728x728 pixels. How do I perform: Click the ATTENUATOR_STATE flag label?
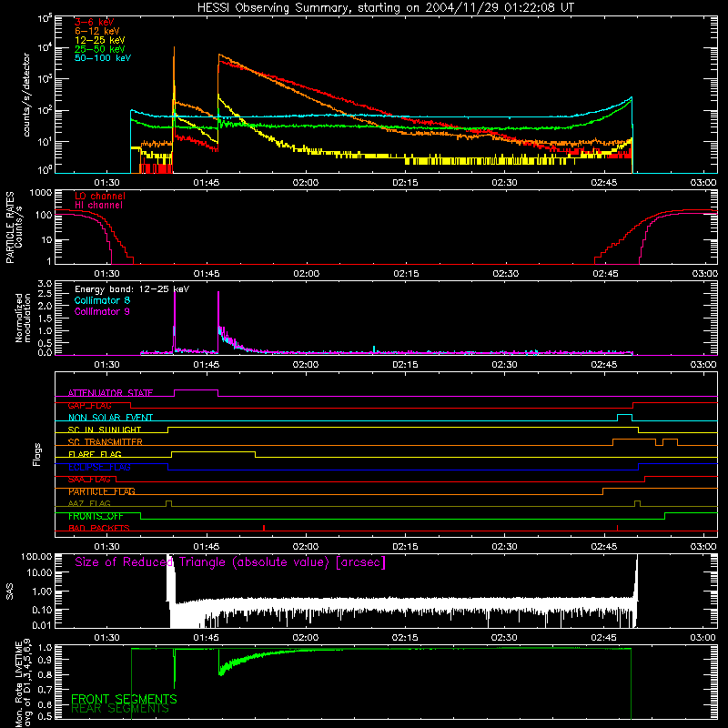tap(110, 393)
